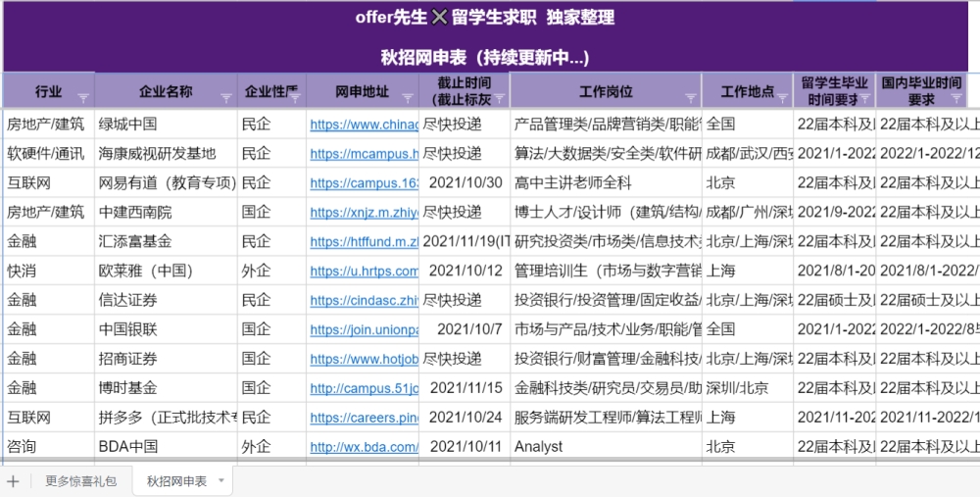Select the 拼多多 company cell
Screen dimensions: 980x497
coord(166,418)
